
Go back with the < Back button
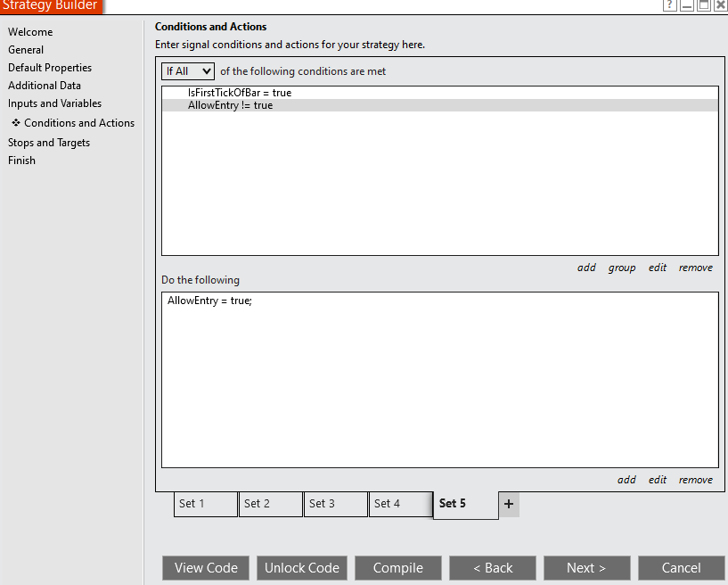[x=493, y=568]
